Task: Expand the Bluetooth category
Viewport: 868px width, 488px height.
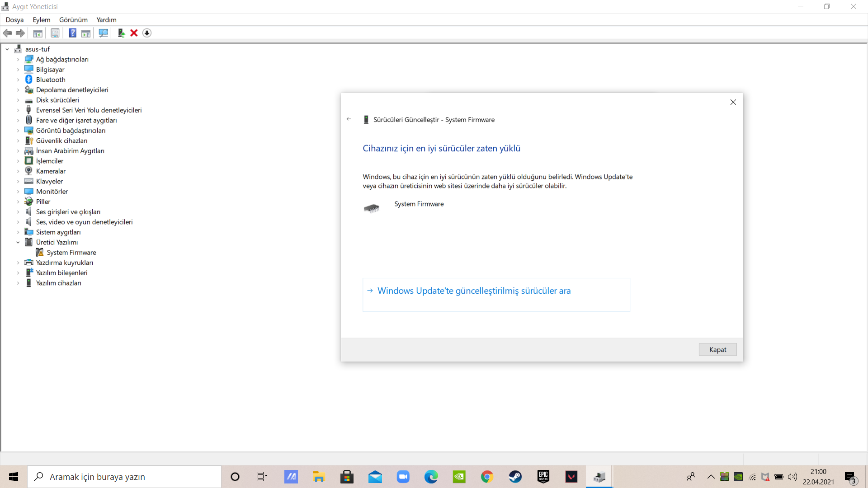Action: (x=18, y=80)
